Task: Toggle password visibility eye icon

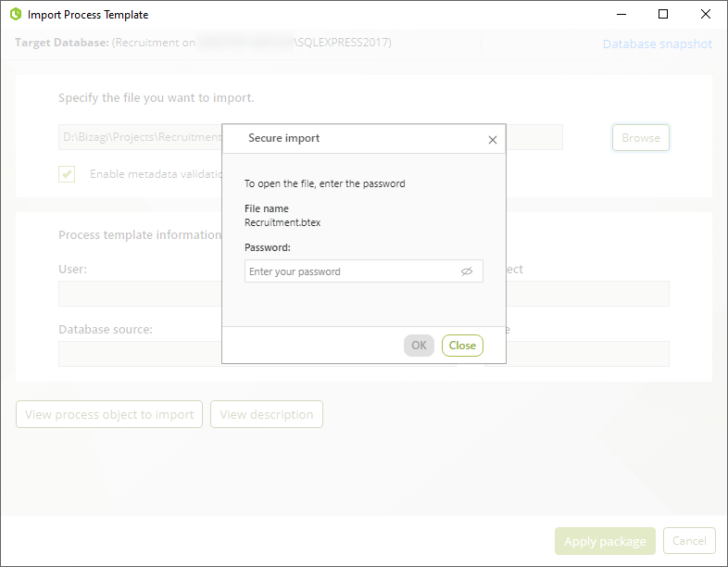Action: (x=467, y=271)
